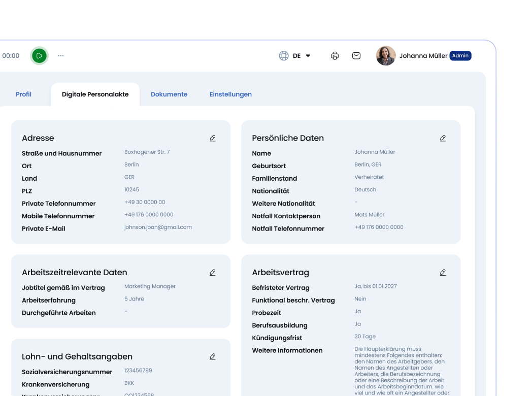The height and width of the screenshot is (396, 532).
Task: Click Johanna Müller's profile avatar
Action: point(386,56)
